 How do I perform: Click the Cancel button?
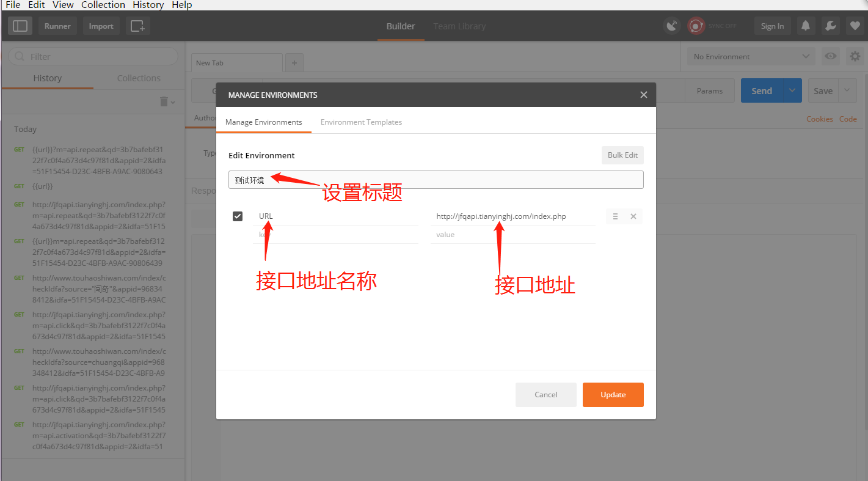[546, 395]
